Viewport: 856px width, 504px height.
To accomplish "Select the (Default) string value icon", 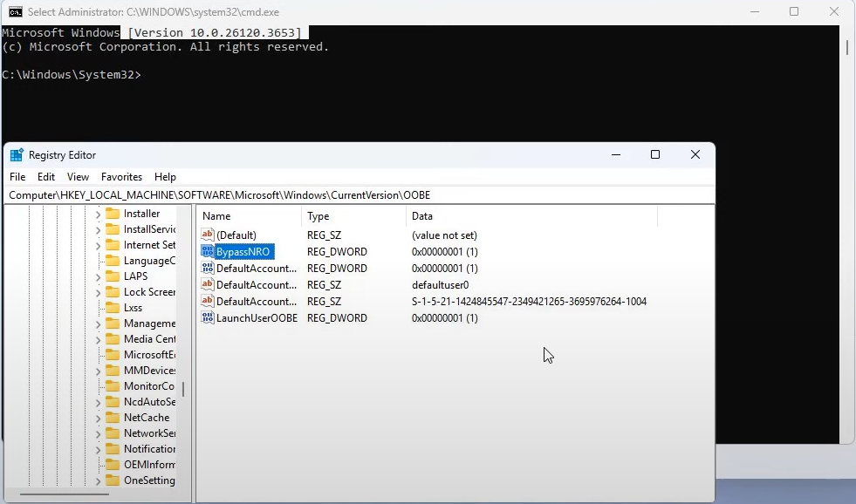I will (x=208, y=235).
